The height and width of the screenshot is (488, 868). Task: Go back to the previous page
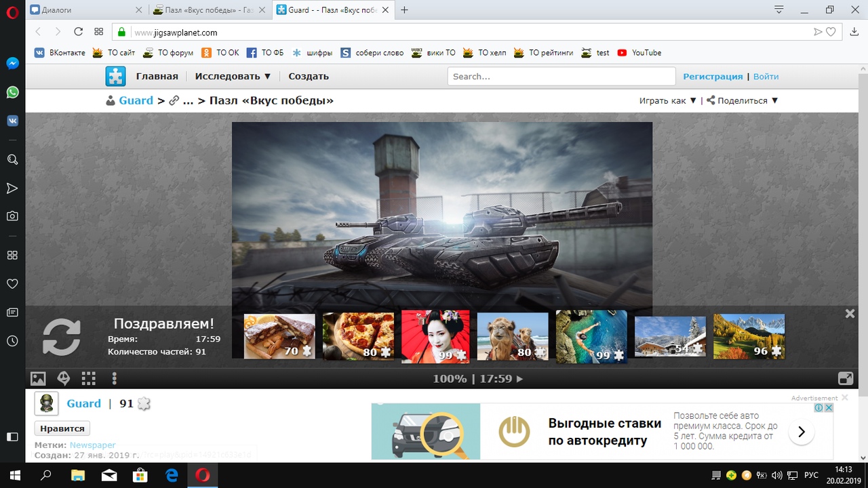(38, 32)
